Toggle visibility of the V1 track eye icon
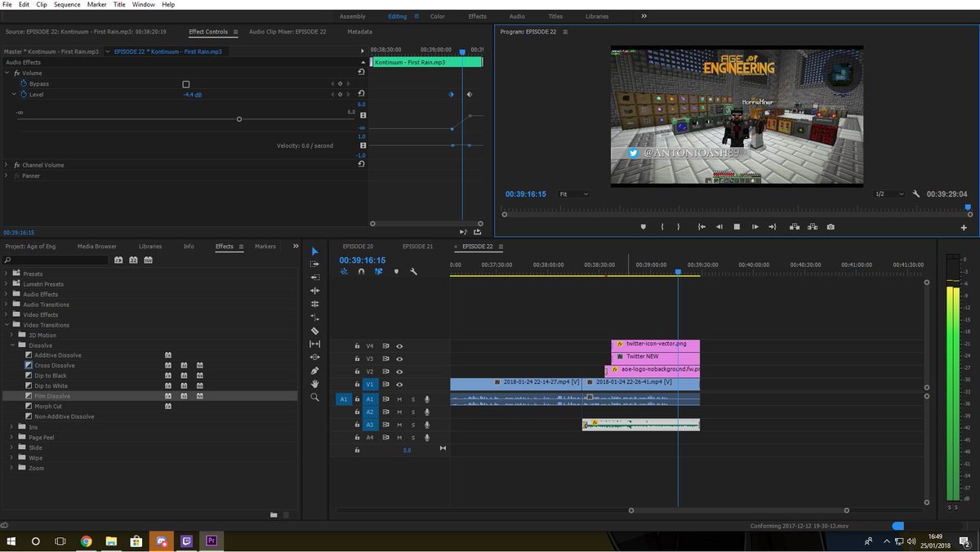This screenshot has height=552, width=980. (399, 385)
